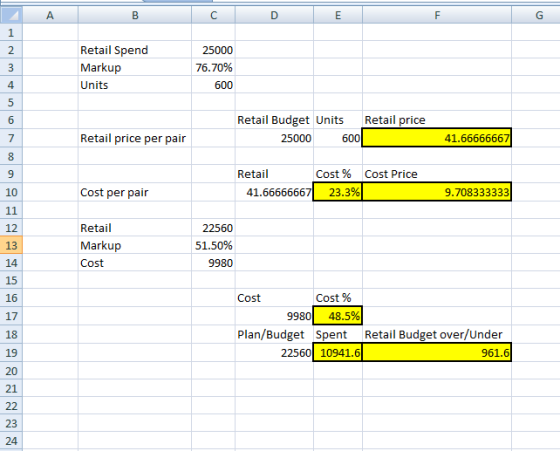Click 'Cost %' header in row 9
This screenshot has height=451, width=560.
pos(338,174)
